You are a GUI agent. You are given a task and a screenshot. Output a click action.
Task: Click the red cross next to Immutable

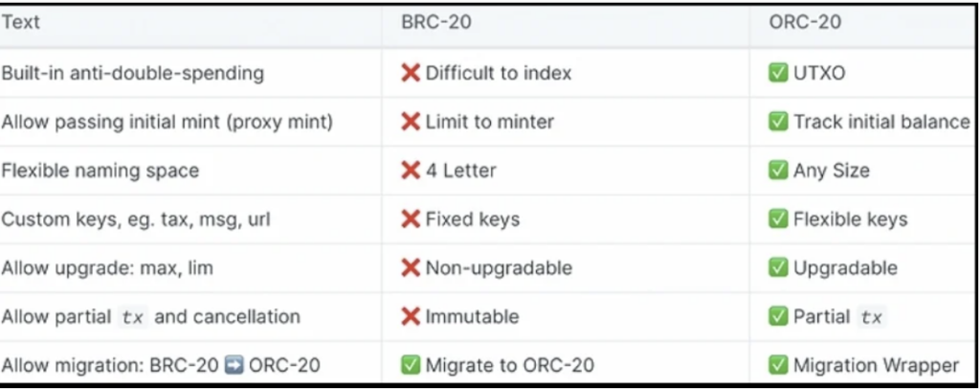(411, 316)
